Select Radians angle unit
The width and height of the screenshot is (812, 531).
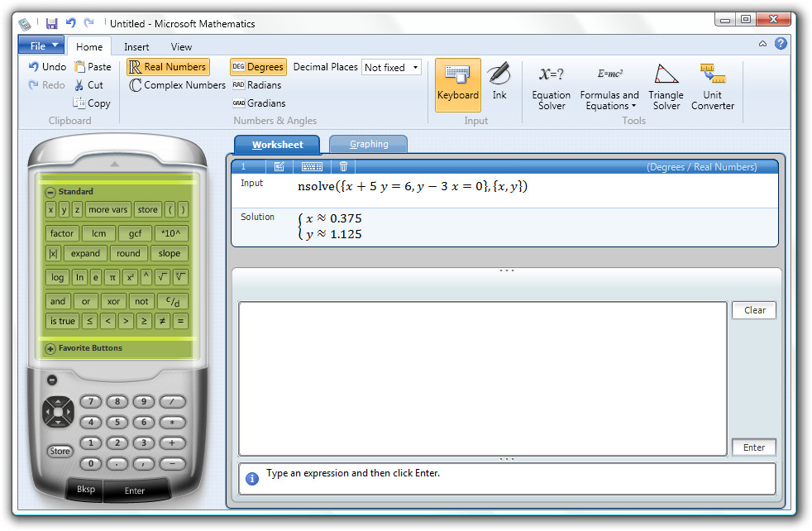click(257, 85)
